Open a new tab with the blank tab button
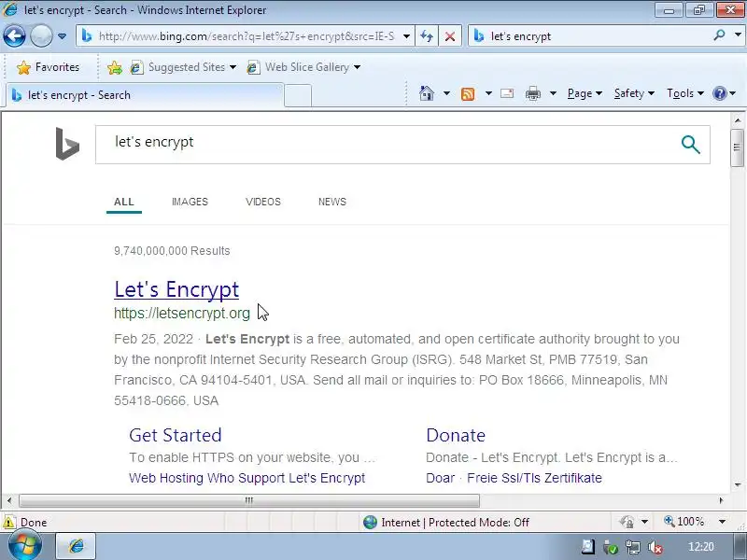Image resolution: width=747 pixels, height=560 pixels. (x=298, y=95)
